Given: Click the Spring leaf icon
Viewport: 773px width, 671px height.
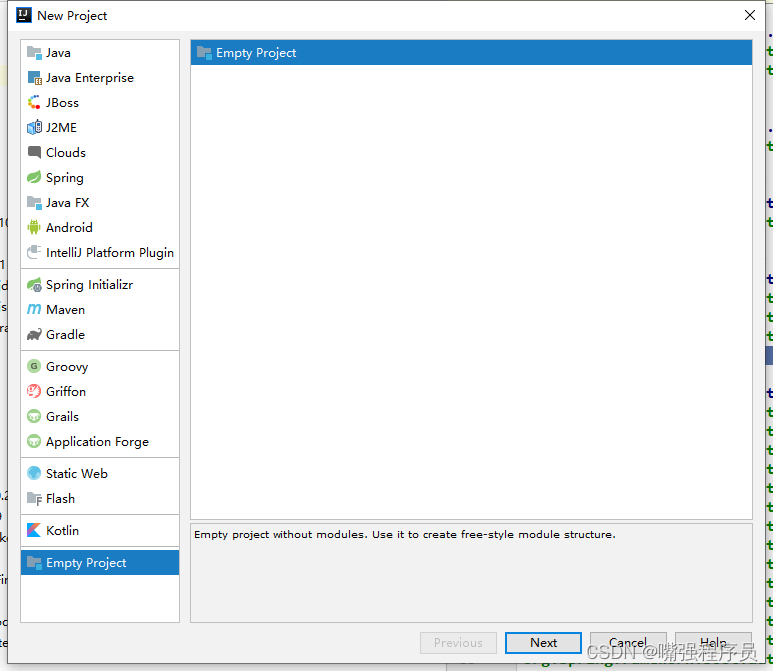Looking at the screenshot, I should pyautogui.click(x=34, y=177).
